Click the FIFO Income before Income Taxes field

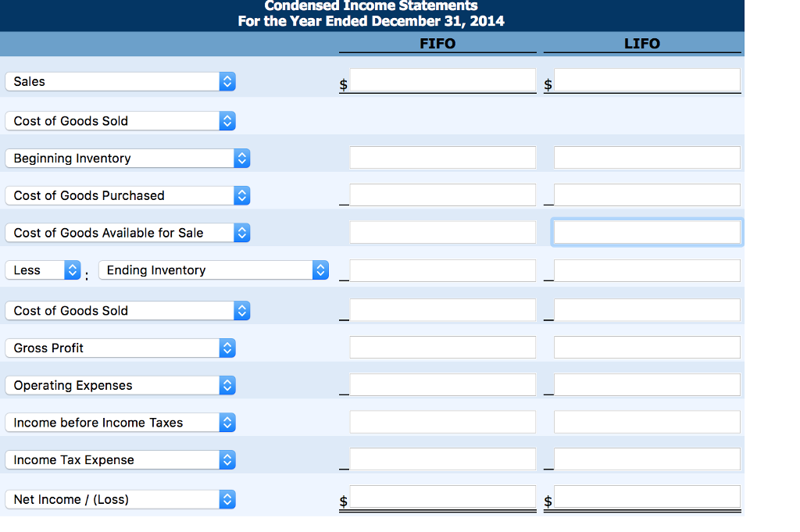point(443,422)
